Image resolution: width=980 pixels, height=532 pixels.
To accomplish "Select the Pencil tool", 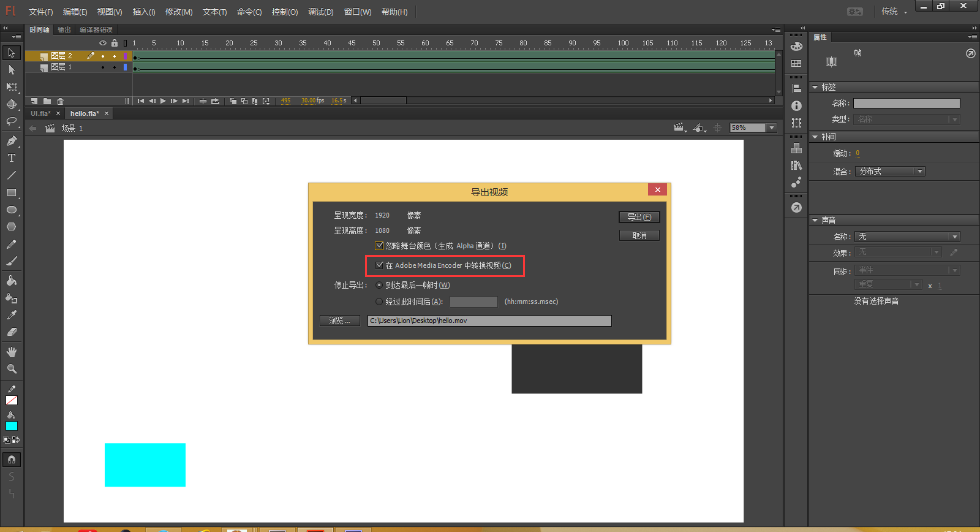I will click(12, 244).
